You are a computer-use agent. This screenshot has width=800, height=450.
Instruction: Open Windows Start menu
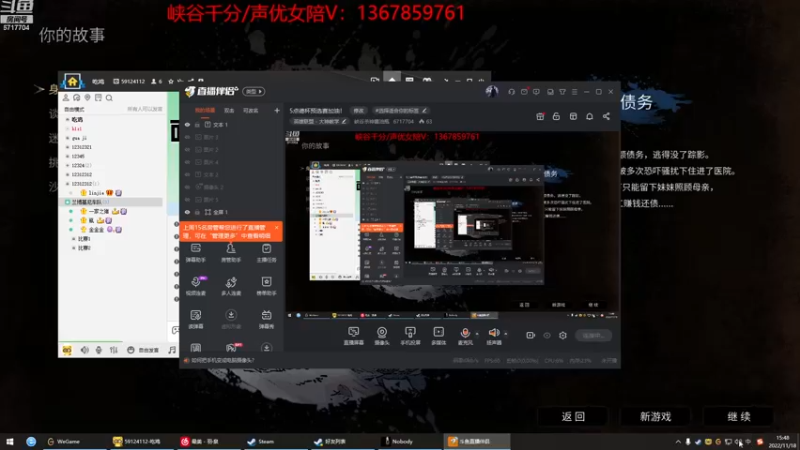10,441
